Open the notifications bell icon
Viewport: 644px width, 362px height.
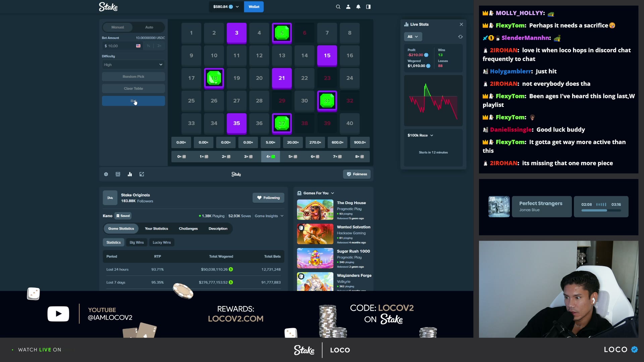[x=358, y=7]
